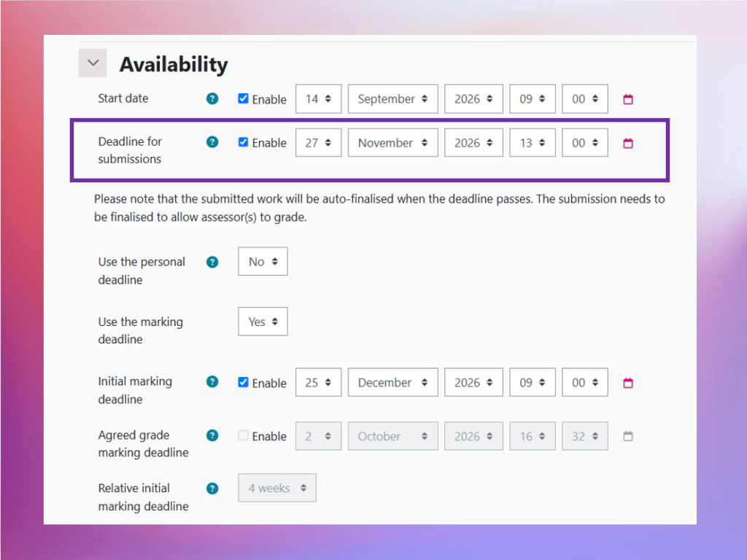This screenshot has height=560, width=747.
Task: Click the auto-finalised deadline notice text
Action: pyautogui.click(x=379, y=208)
